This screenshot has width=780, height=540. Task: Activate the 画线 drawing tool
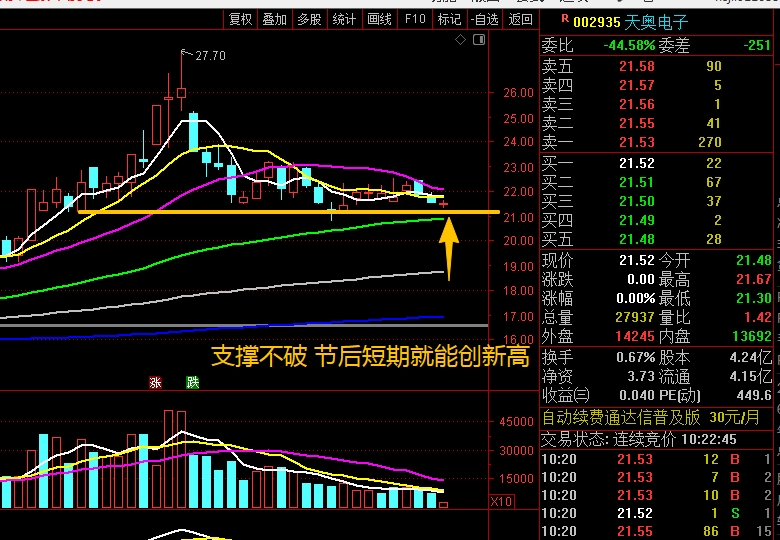379,19
